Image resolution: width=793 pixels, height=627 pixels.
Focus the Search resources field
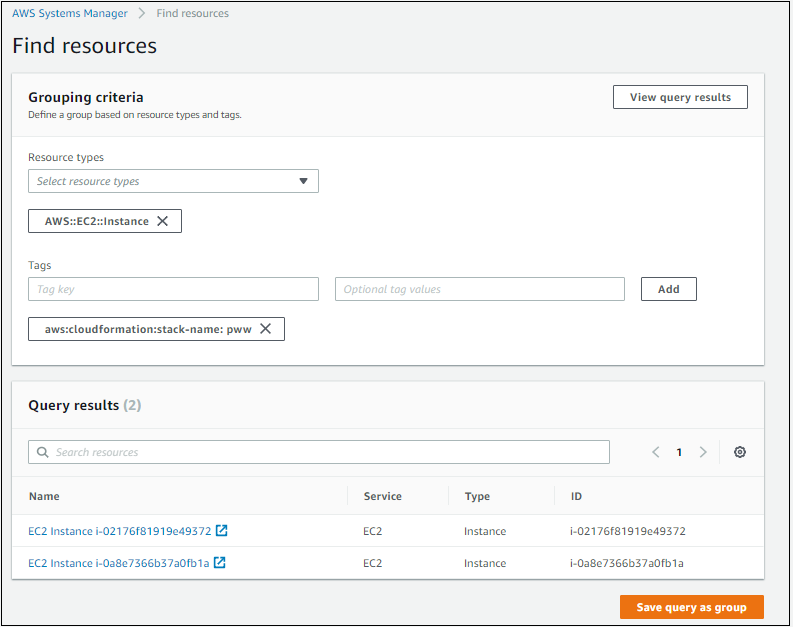(319, 452)
